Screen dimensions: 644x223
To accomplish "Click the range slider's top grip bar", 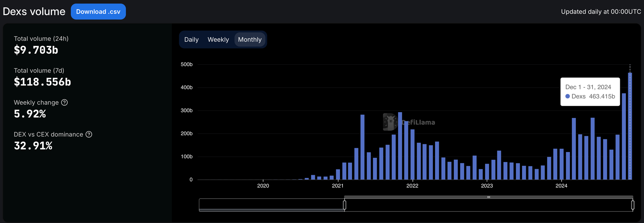I will click(x=488, y=197).
